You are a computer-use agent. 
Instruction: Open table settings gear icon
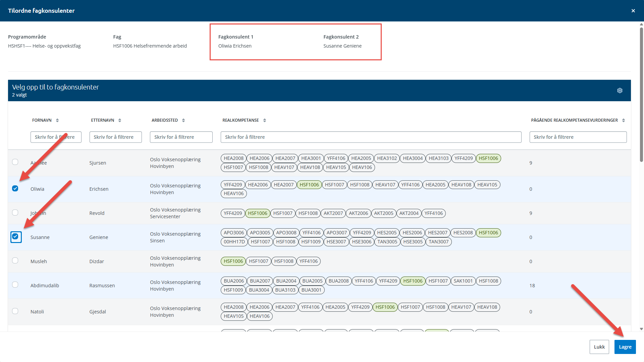[620, 90]
